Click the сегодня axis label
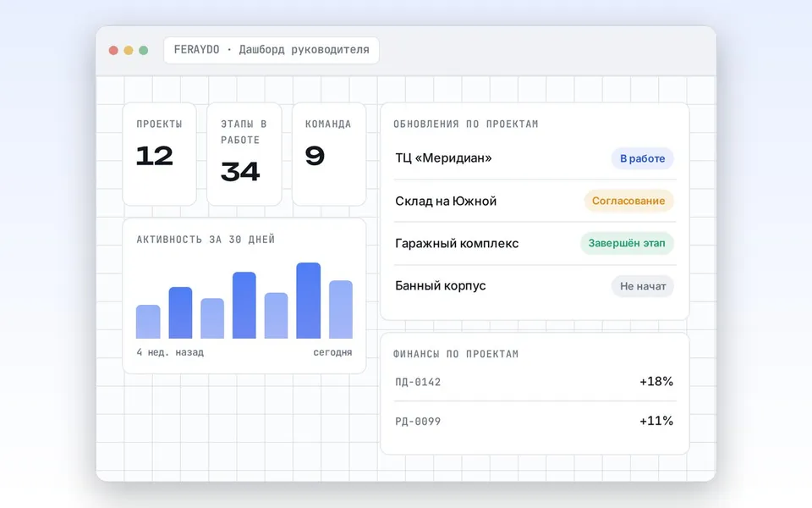This screenshot has width=812, height=508. coord(332,352)
